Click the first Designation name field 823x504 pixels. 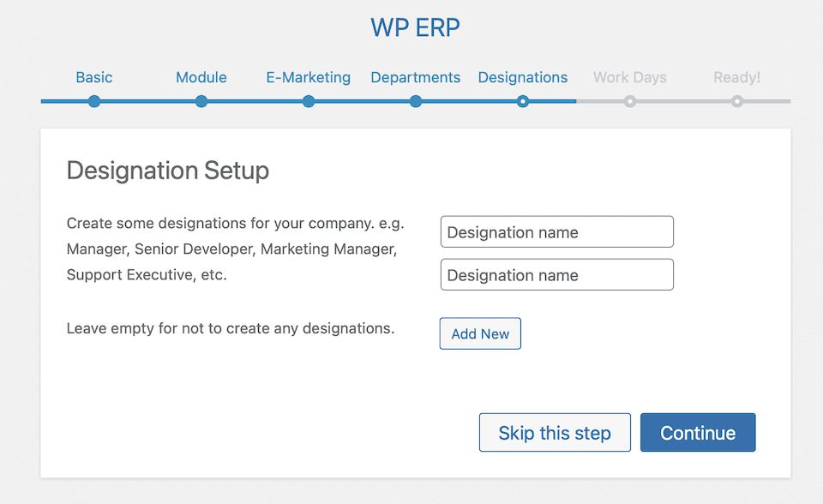556,231
